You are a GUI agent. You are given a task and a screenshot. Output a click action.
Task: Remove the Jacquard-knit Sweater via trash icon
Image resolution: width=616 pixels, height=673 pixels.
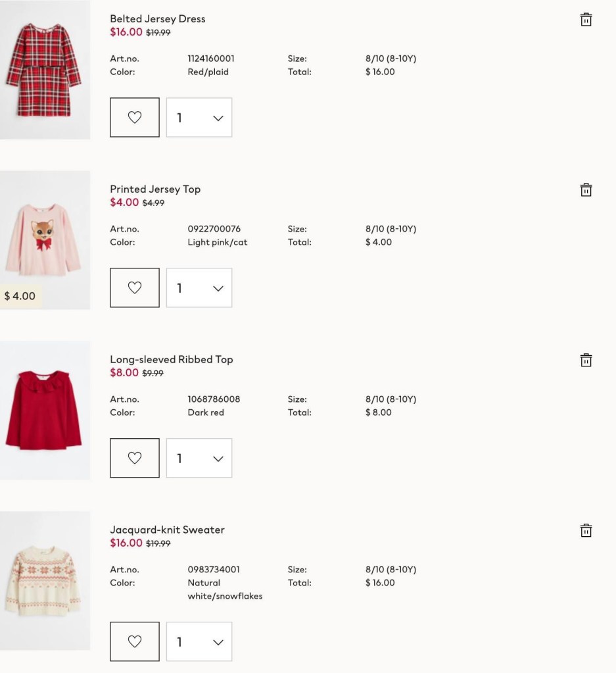click(x=586, y=530)
